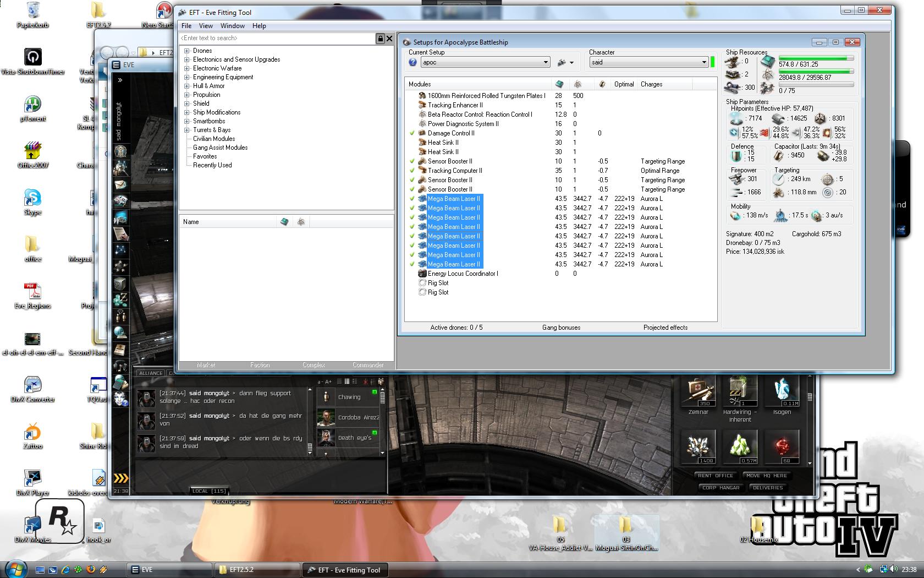Open the Window menu

pos(232,26)
